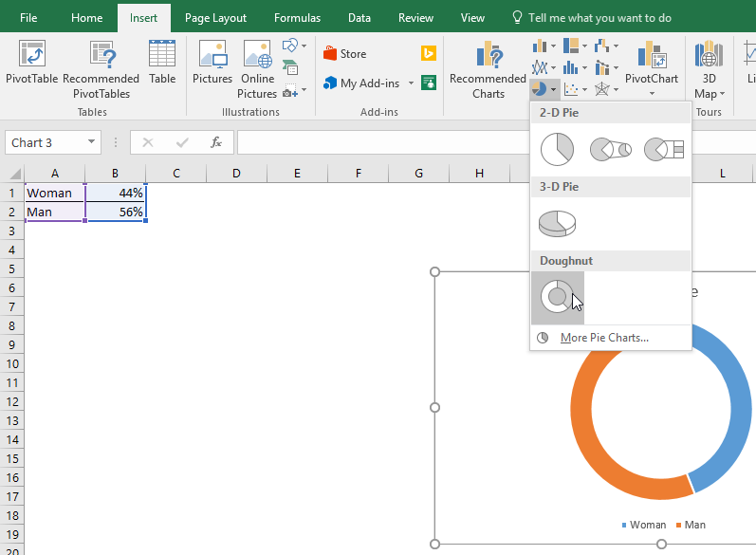This screenshot has width=756, height=555.
Task: Expand the Screenshot dropdown arrow
Action: [304, 90]
